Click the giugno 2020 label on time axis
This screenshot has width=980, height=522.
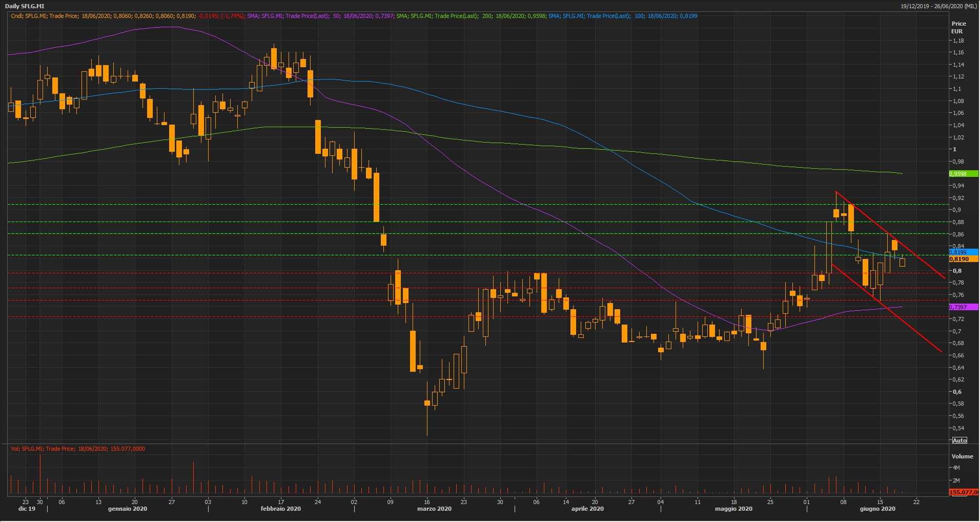[x=877, y=509]
